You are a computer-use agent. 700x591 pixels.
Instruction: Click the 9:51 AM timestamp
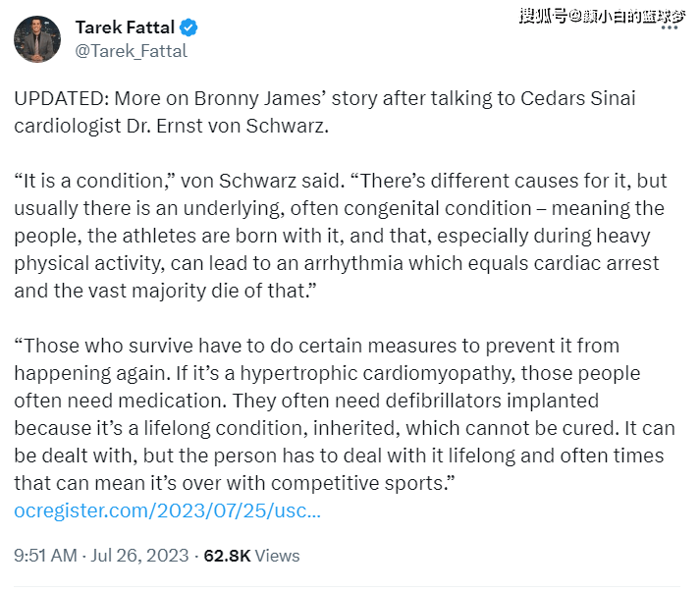pos(45,556)
